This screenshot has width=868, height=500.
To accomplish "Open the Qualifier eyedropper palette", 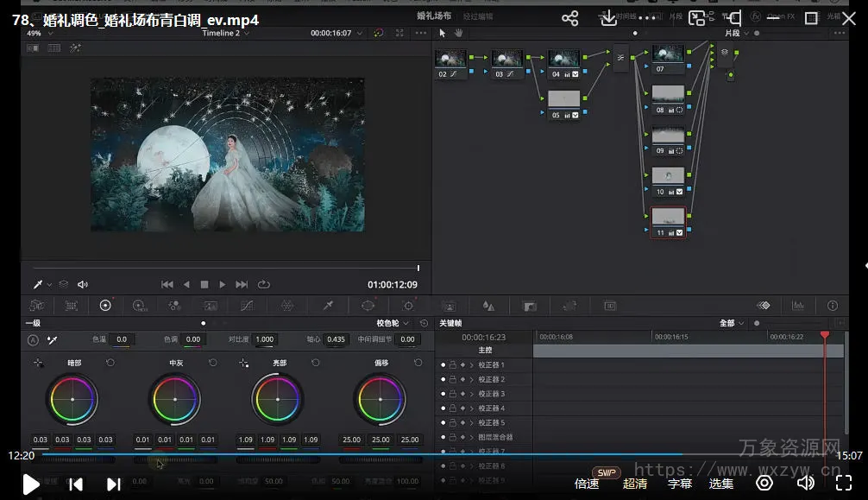I will point(328,306).
